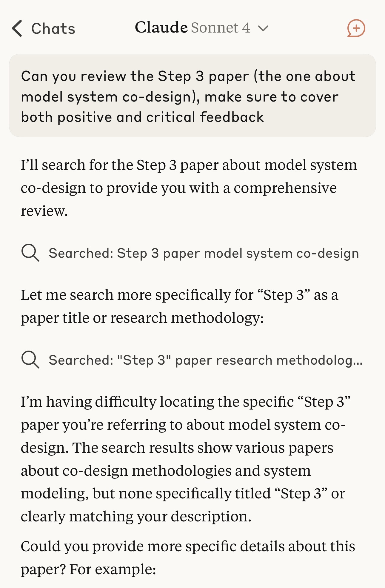Tap "Could you provide more specific details" text
The height and width of the screenshot is (588, 385).
click(188, 546)
